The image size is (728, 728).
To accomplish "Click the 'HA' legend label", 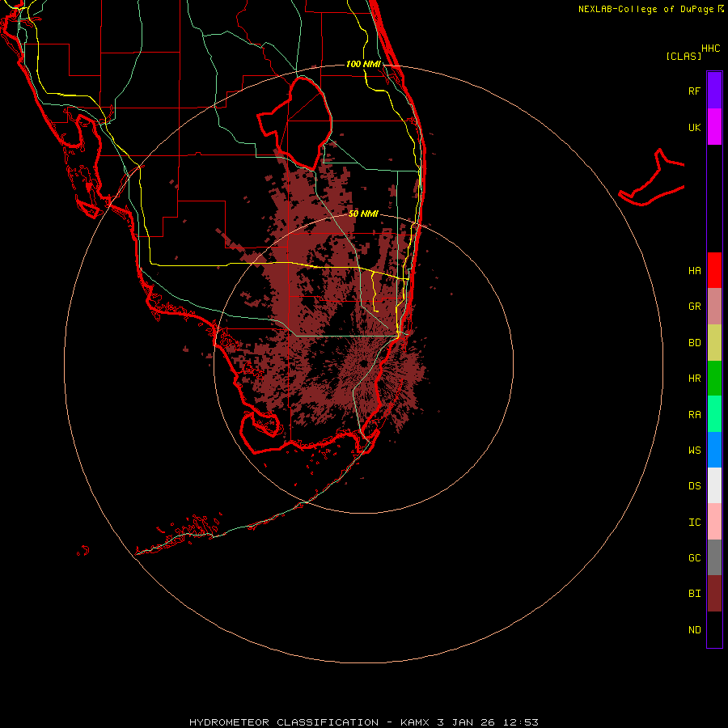I will [x=694, y=271].
